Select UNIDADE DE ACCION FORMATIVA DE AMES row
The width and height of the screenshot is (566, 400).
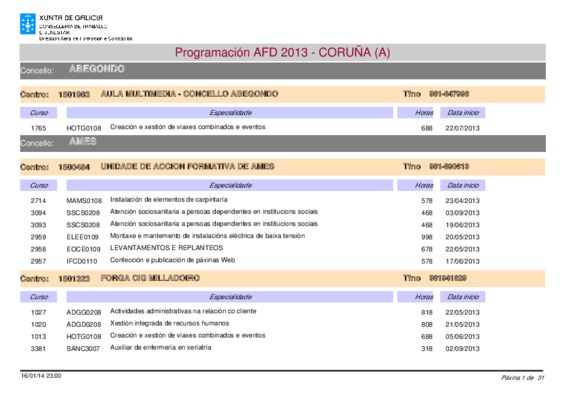283,167
